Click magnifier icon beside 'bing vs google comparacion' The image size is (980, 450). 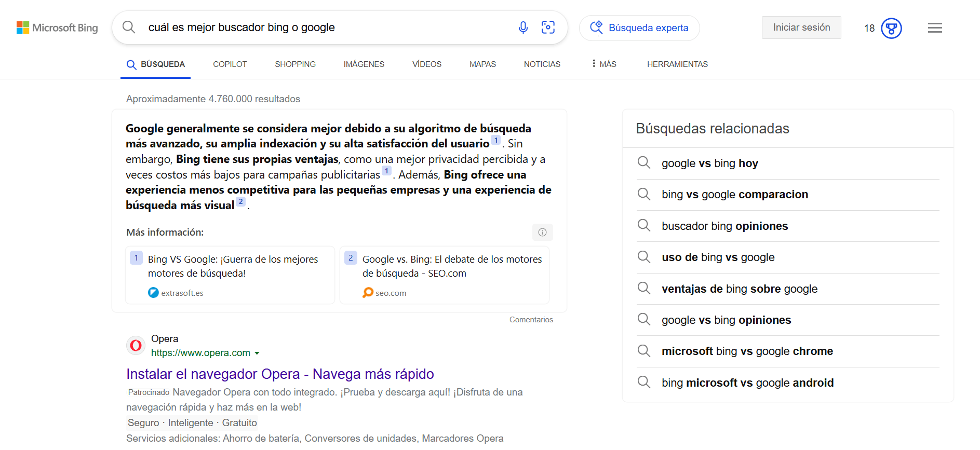(644, 194)
